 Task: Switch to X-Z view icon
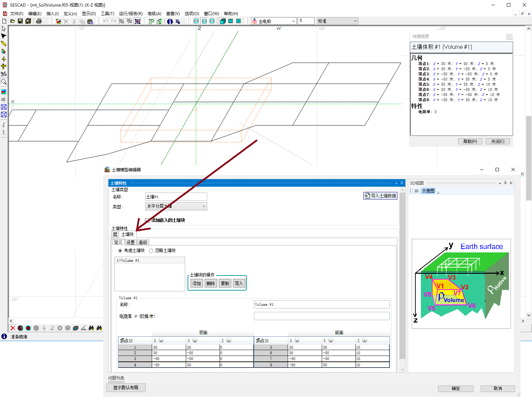[x=204, y=21]
